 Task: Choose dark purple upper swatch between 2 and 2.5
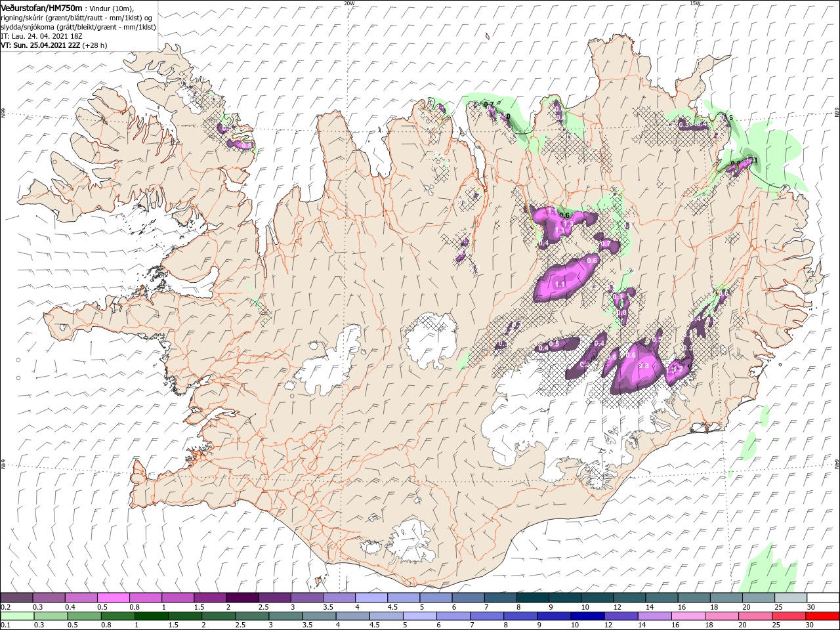pyautogui.click(x=241, y=598)
